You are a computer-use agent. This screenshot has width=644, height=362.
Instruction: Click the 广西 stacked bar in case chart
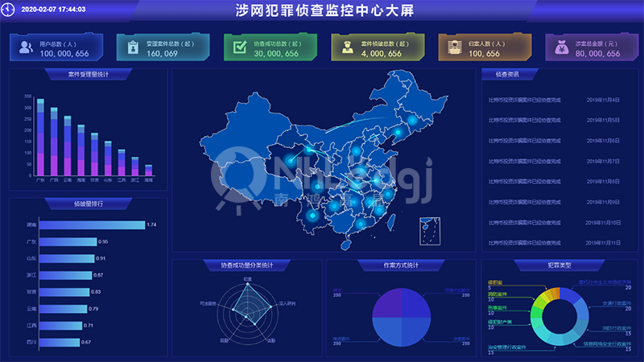[54, 142]
